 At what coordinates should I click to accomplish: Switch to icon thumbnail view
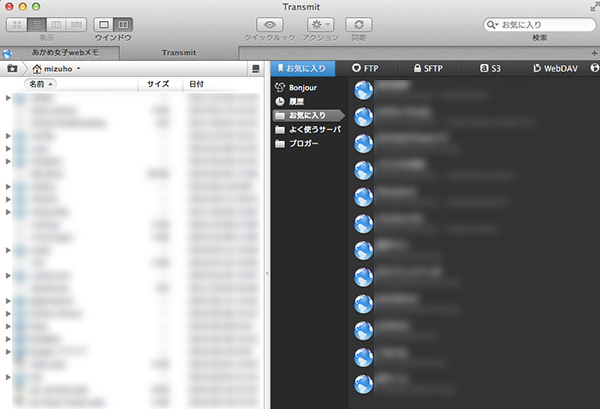click(x=17, y=25)
